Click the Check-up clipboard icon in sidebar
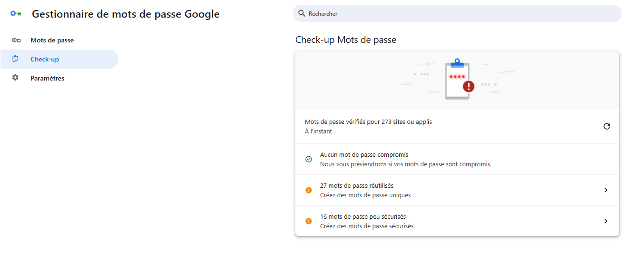This screenshot has height=264, width=644. click(x=16, y=59)
